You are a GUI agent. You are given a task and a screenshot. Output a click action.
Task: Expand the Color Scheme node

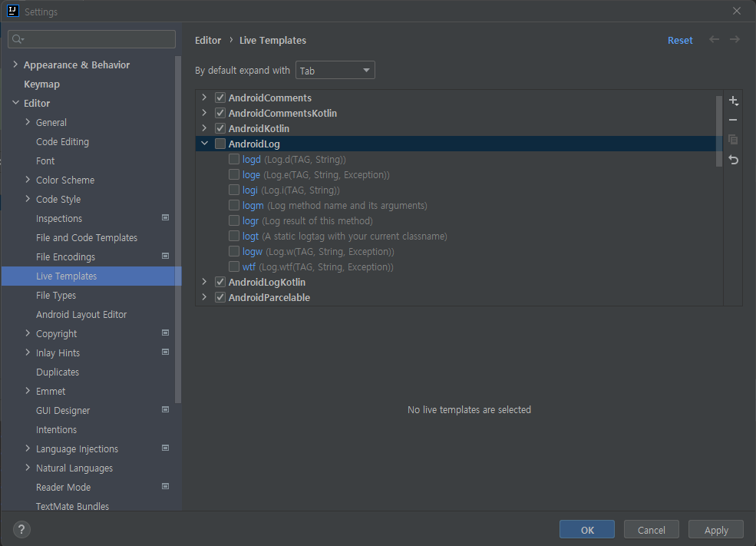click(28, 180)
